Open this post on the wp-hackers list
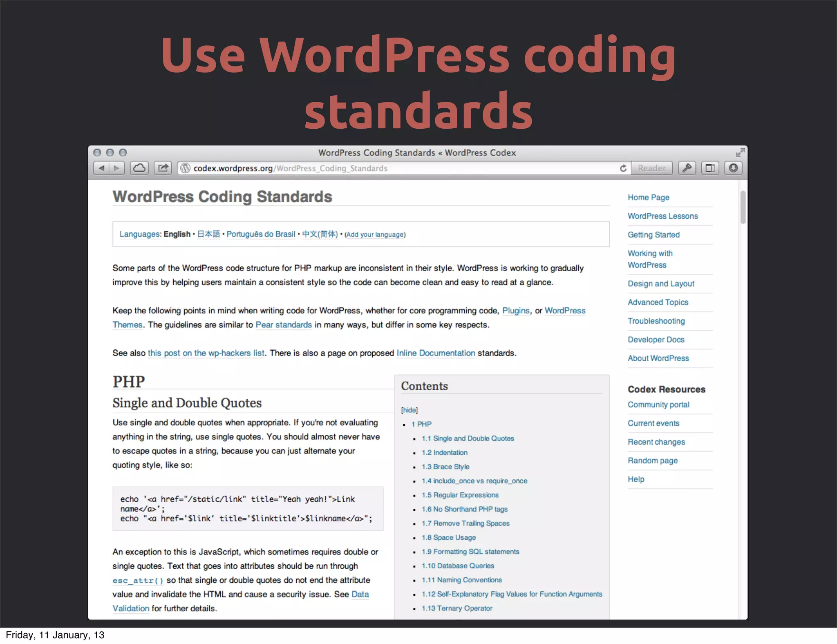837x644 pixels. [206, 353]
